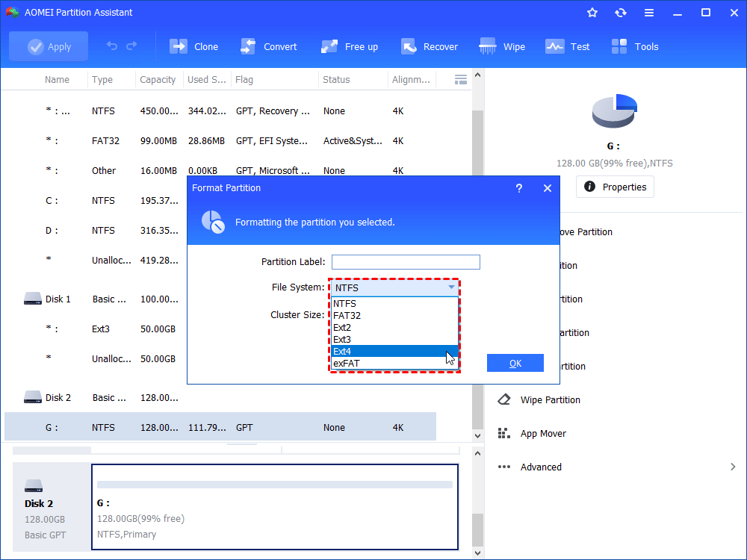Redo the pending operation
The height and width of the screenshot is (560, 747).
[x=131, y=46]
